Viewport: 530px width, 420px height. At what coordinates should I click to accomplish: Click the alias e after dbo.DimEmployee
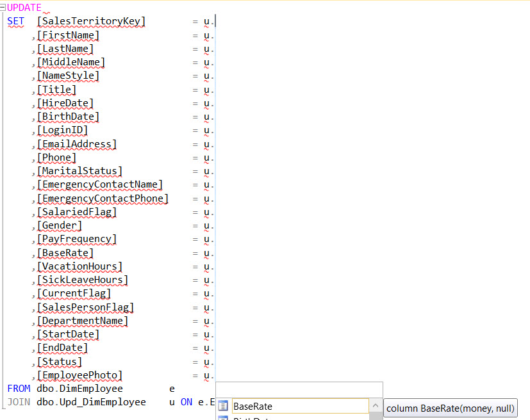click(172, 389)
